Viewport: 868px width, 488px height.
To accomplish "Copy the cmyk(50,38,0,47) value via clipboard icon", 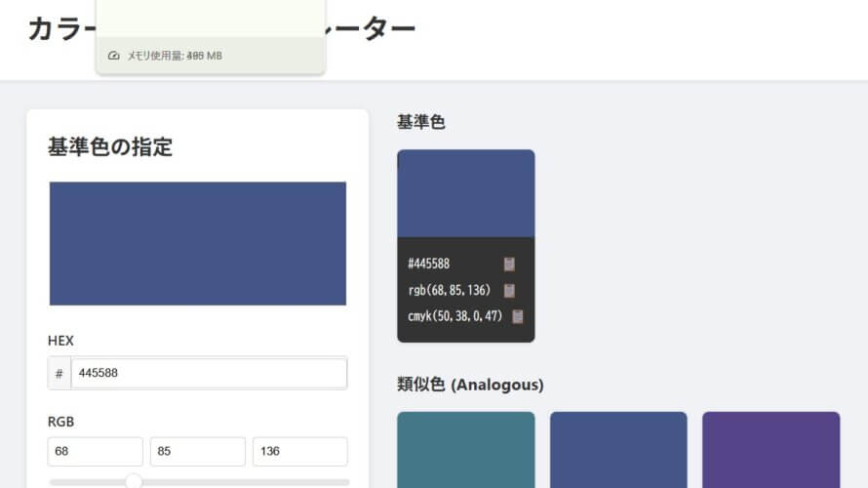I will (518, 316).
